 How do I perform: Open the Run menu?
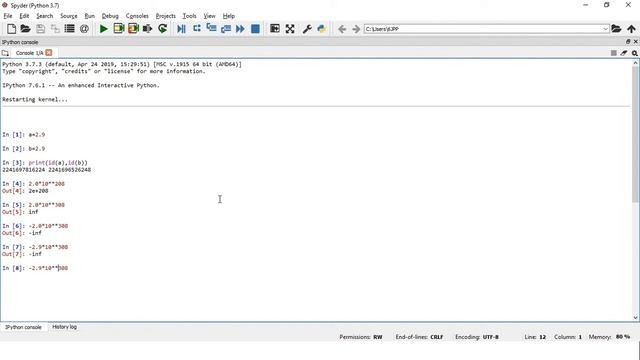(x=89, y=16)
